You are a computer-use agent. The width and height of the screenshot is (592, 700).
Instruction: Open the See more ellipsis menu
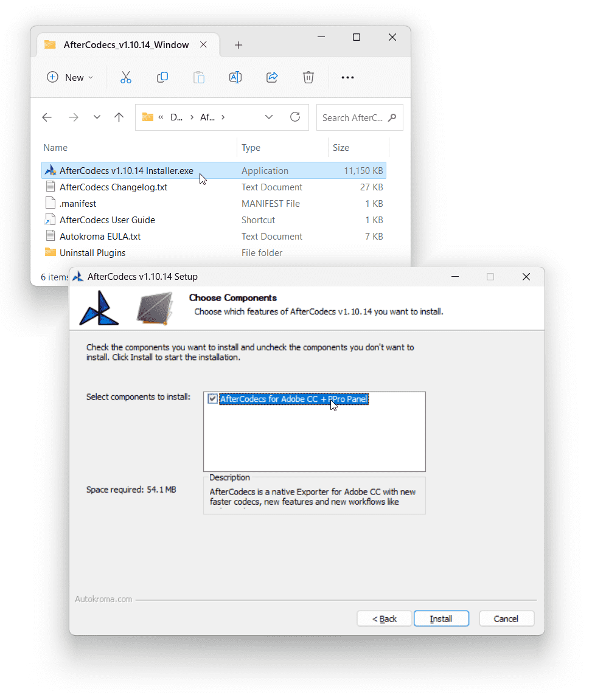[x=347, y=77]
